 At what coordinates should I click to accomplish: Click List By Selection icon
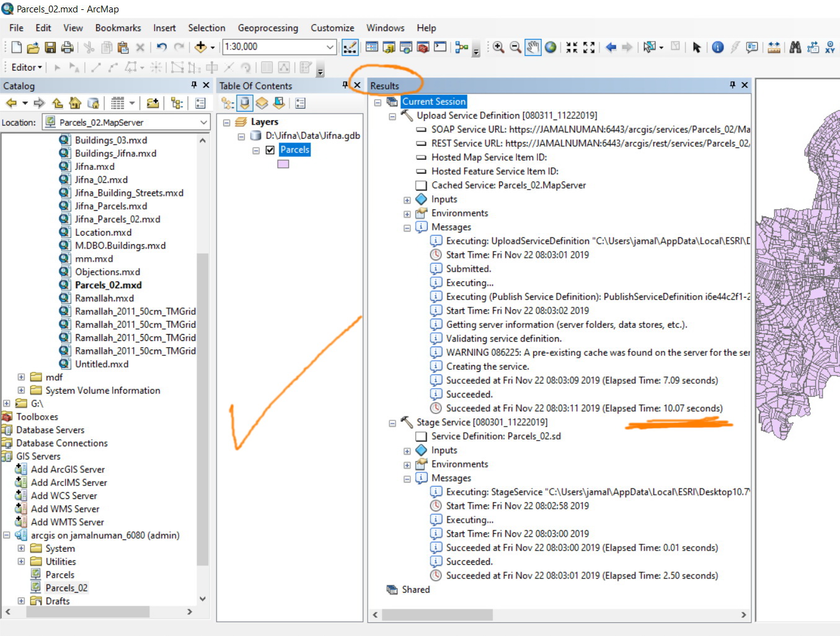[279, 104]
